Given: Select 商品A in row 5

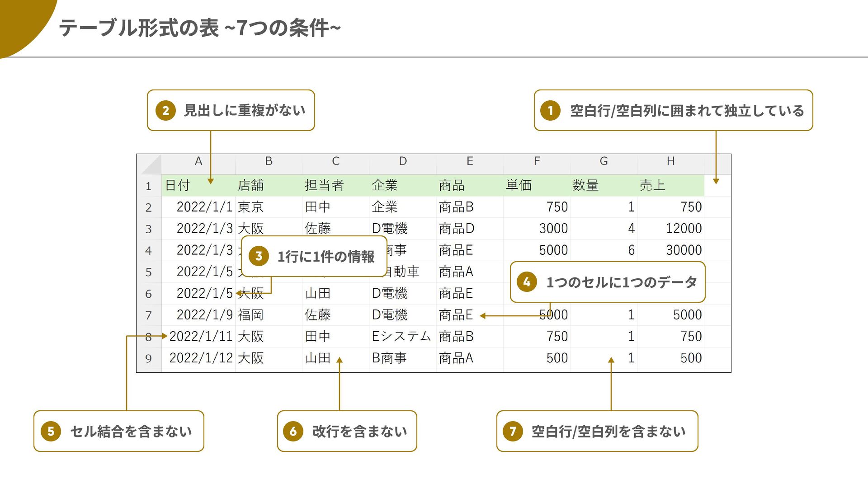Looking at the screenshot, I should 470,272.
